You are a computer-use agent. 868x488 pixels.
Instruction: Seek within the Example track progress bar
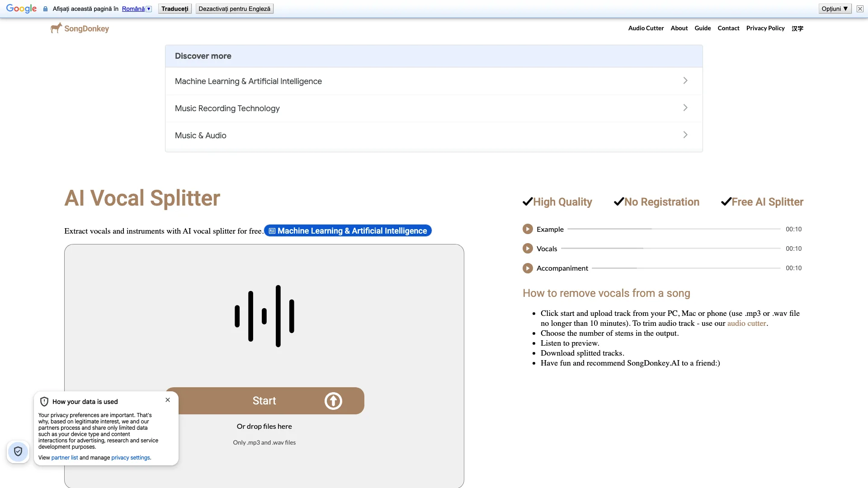point(674,229)
